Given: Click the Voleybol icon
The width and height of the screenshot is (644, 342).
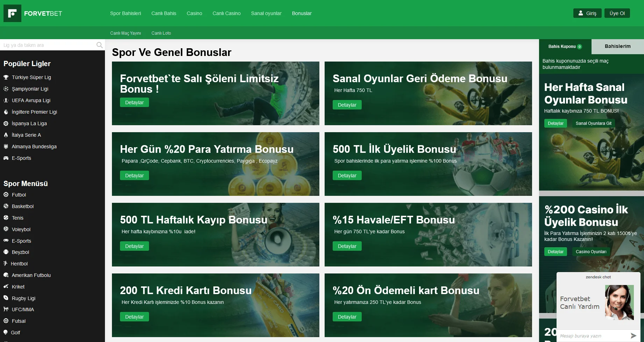Looking at the screenshot, I should (6, 229).
